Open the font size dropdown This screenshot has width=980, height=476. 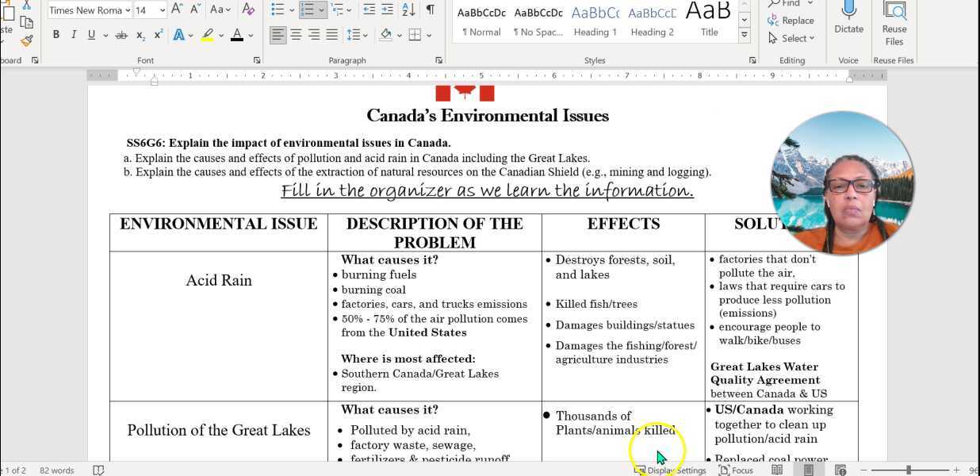point(163,10)
